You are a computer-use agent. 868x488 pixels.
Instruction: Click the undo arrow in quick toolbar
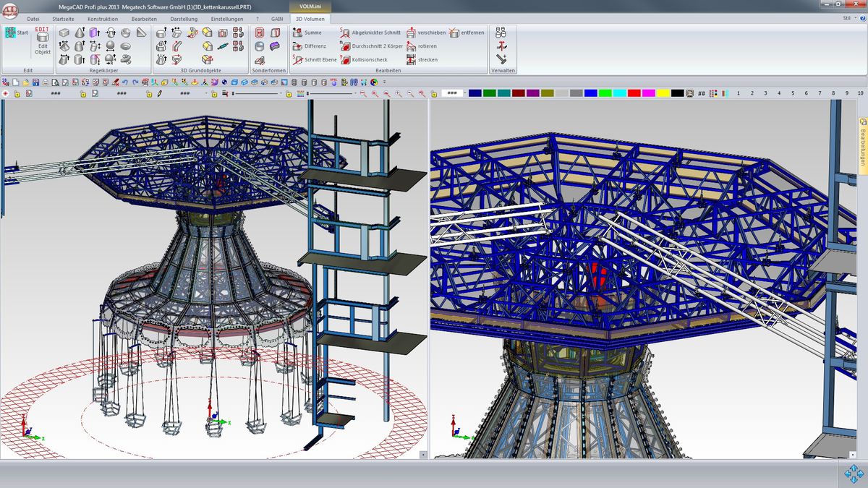tap(124, 82)
